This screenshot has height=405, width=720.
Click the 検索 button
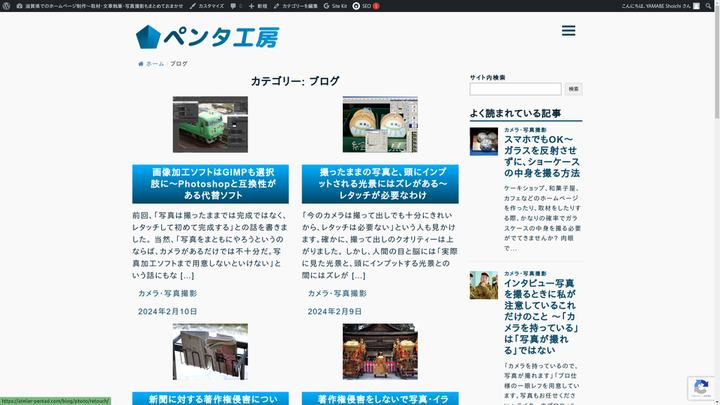tap(574, 89)
